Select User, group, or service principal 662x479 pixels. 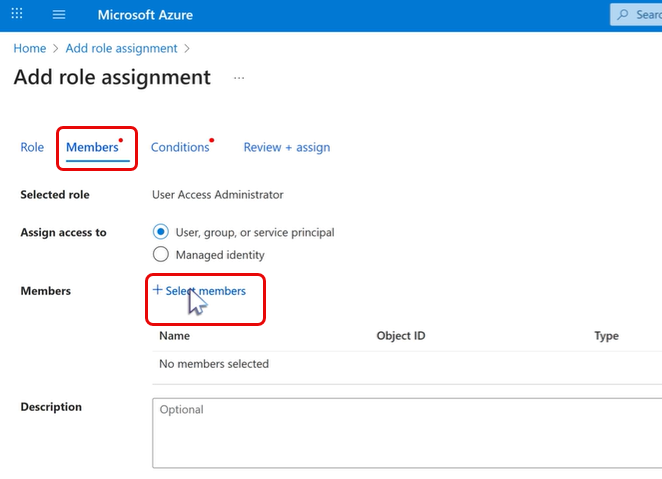click(x=160, y=232)
